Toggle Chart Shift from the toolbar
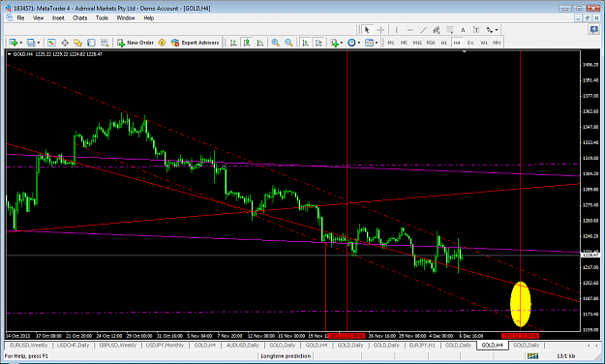Image resolution: width=605 pixels, height=364 pixels. (x=318, y=43)
